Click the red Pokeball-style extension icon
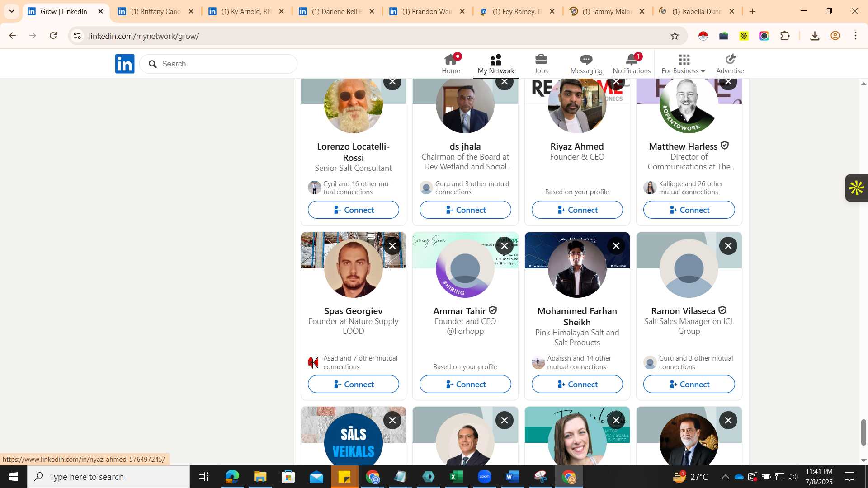This screenshot has height=488, width=868. click(x=703, y=36)
